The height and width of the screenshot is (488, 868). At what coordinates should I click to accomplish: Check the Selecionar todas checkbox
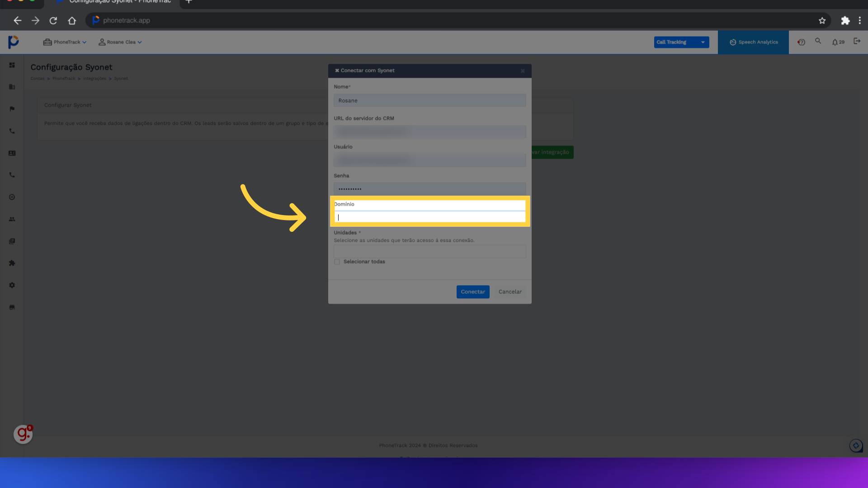[337, 262]
